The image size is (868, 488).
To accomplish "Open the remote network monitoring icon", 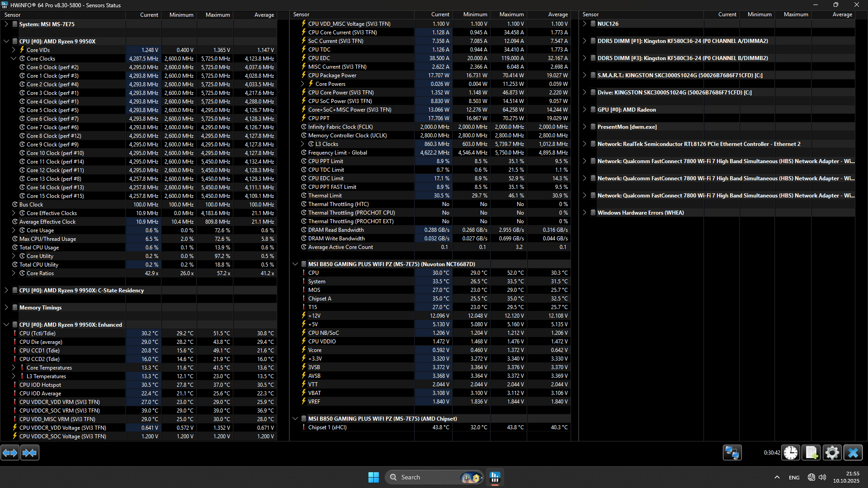I will pos(732,452).
